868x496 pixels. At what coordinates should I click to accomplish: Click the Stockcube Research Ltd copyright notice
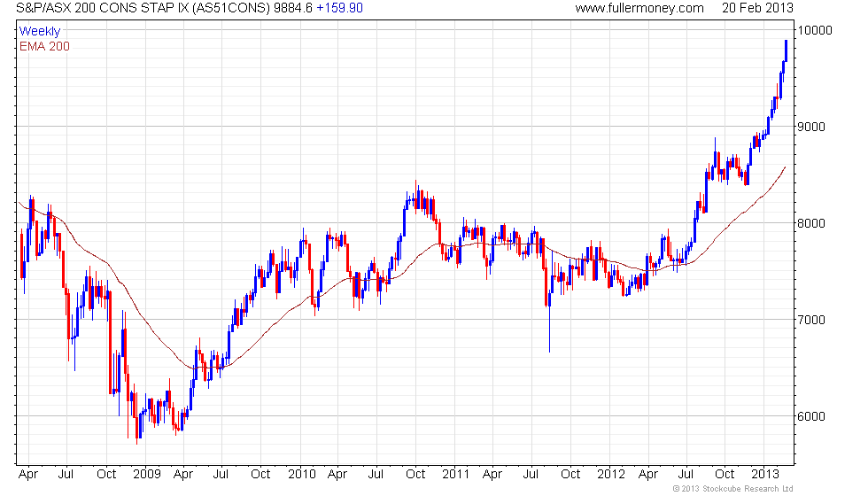pos(732,488)
